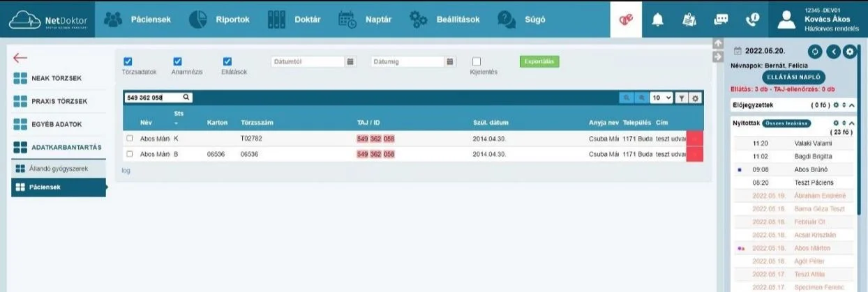Open the ELLÁTÁSI NAPLÓ button

pyautogui.click(x=794, y=77)
